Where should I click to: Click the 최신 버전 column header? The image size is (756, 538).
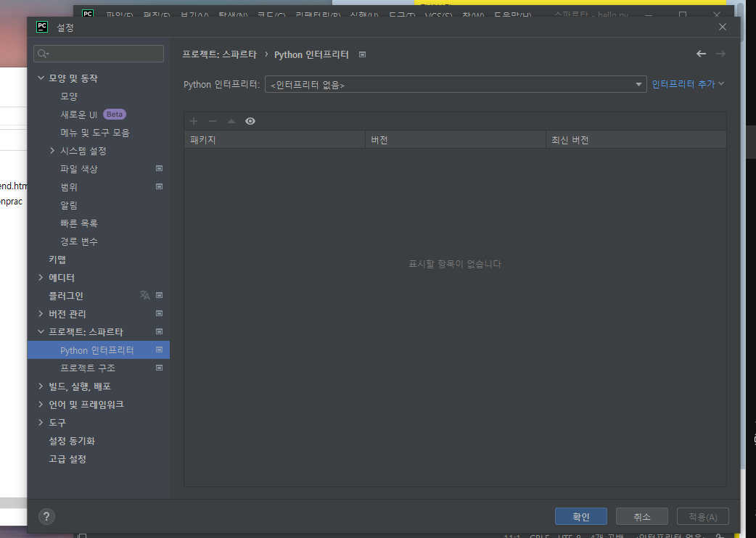coord(636,140)
